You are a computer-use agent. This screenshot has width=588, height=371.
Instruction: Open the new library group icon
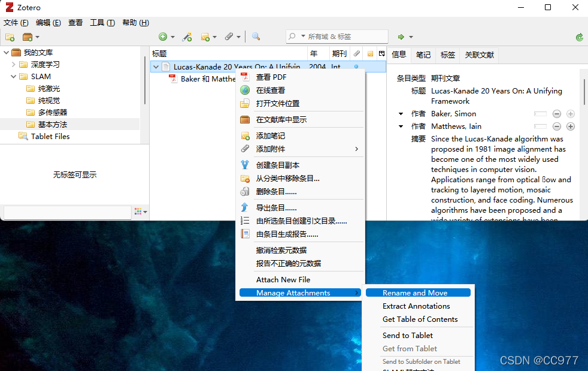[x=28, y=37]
